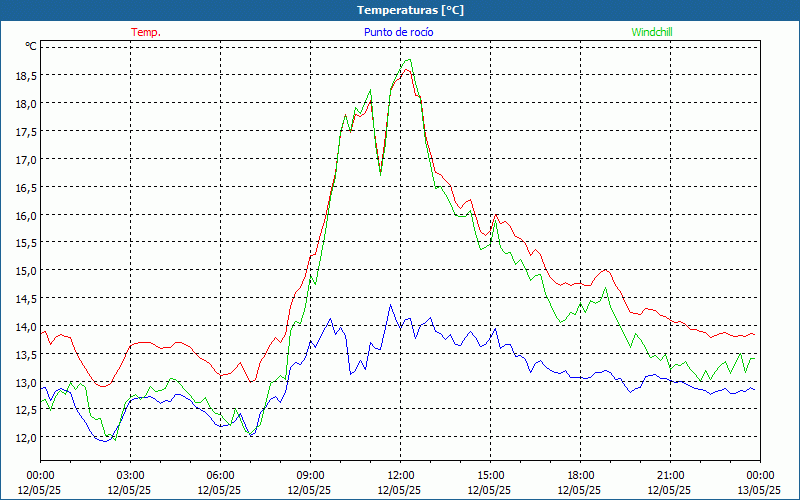Click the green Windchill legend label
This screenshot has width=800, height=500.
click(652, 32)
